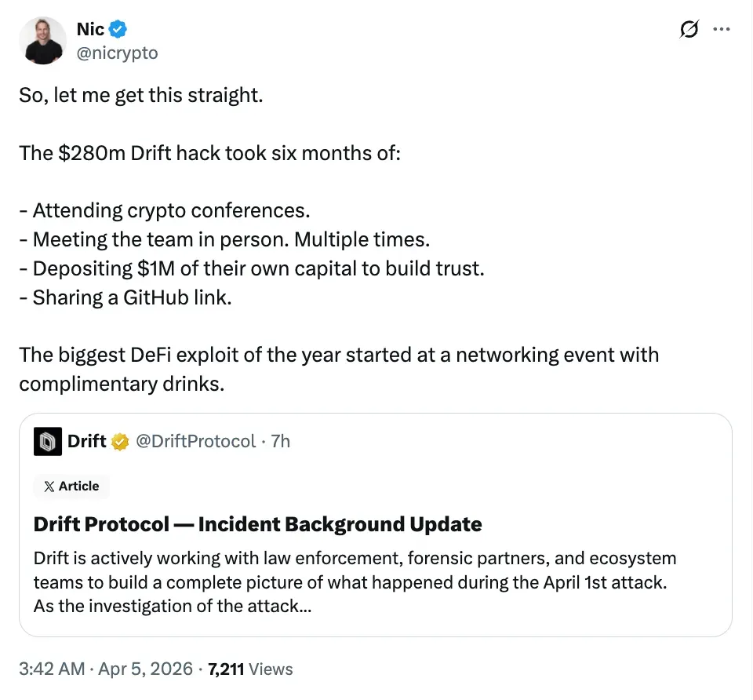
Task: Open the quoted Drift tweet card
Action: pyautogui.click(x=375, y=523)
